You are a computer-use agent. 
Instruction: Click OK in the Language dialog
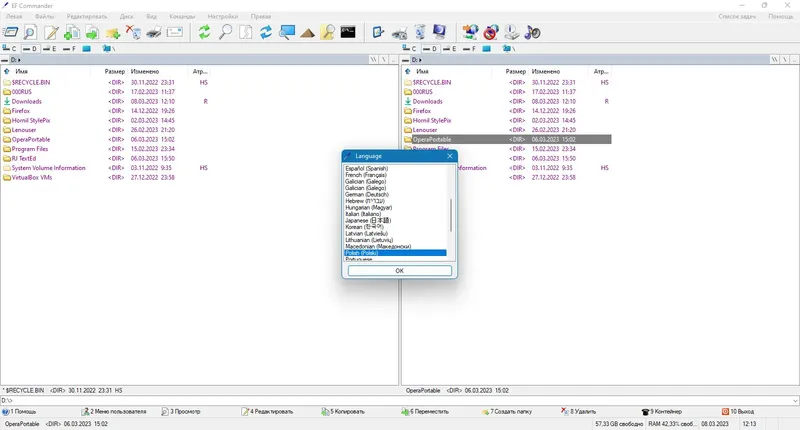pyautogui.click(x=399, y=271)
